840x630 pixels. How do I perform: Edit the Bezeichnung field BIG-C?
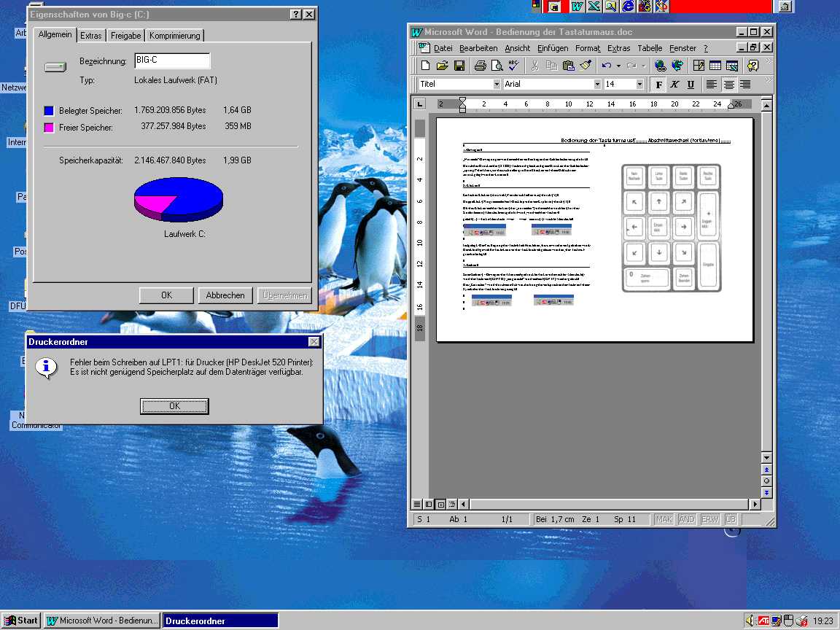[172, 61]
